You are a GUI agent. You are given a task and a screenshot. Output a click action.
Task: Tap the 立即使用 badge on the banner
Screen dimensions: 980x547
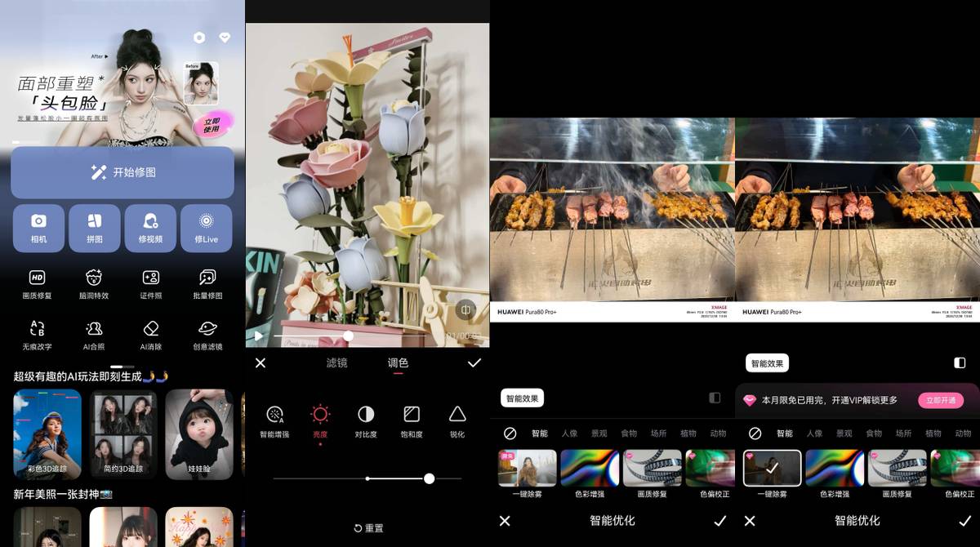(x=212, y=126)
